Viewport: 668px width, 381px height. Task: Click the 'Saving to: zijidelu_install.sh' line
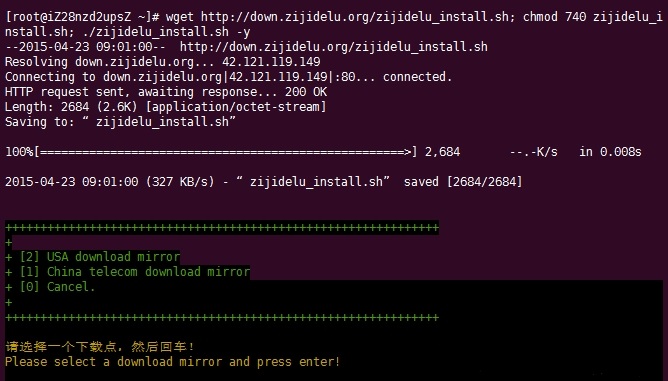(x=120, y=122)
